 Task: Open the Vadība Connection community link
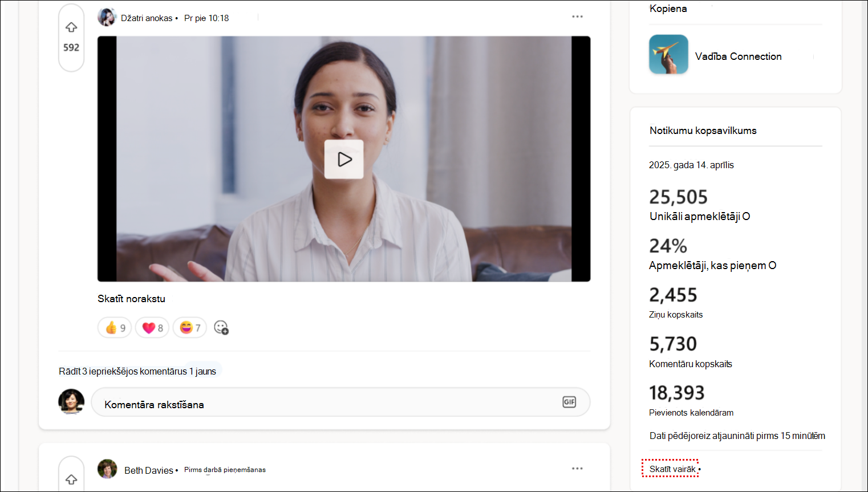click(739, 56)
